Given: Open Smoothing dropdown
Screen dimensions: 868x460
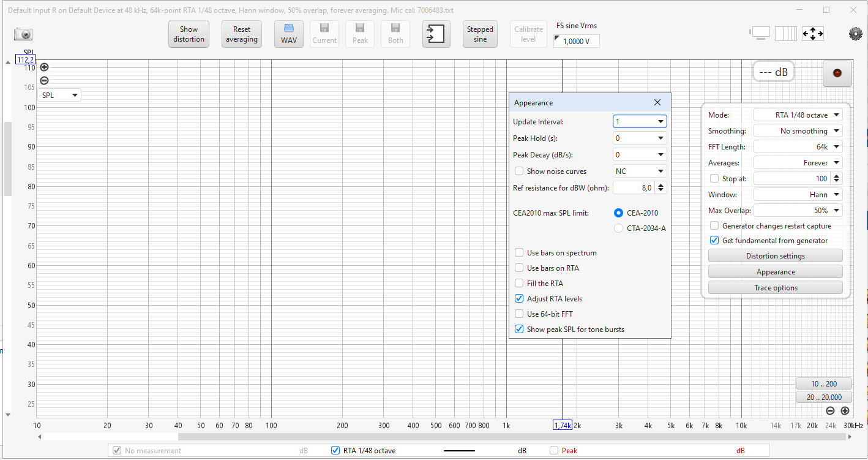Looking at the screenshot, I should point(798,131).
